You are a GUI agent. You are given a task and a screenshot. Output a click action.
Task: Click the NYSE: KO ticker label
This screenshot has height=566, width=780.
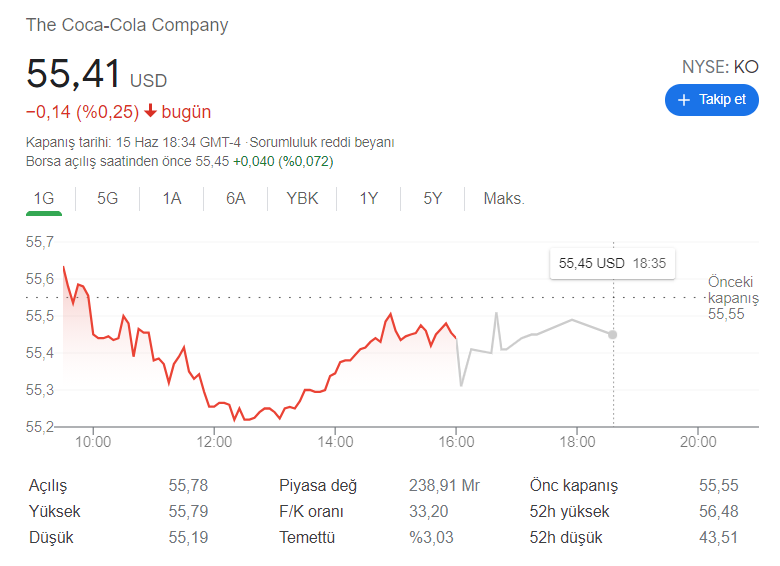click(x=720, y=67)
